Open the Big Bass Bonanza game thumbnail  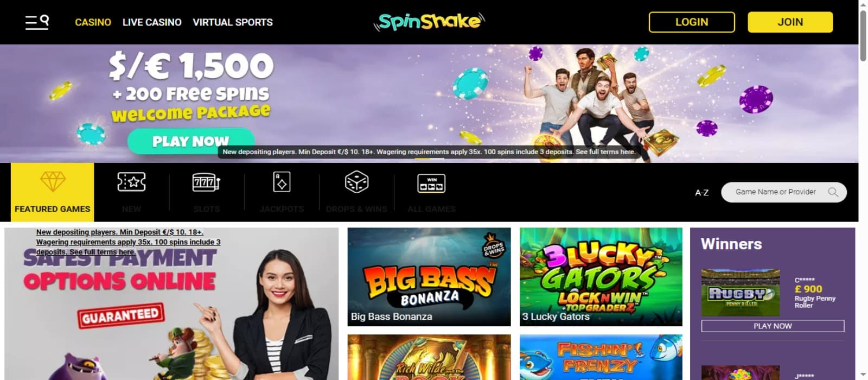point(429,277)
